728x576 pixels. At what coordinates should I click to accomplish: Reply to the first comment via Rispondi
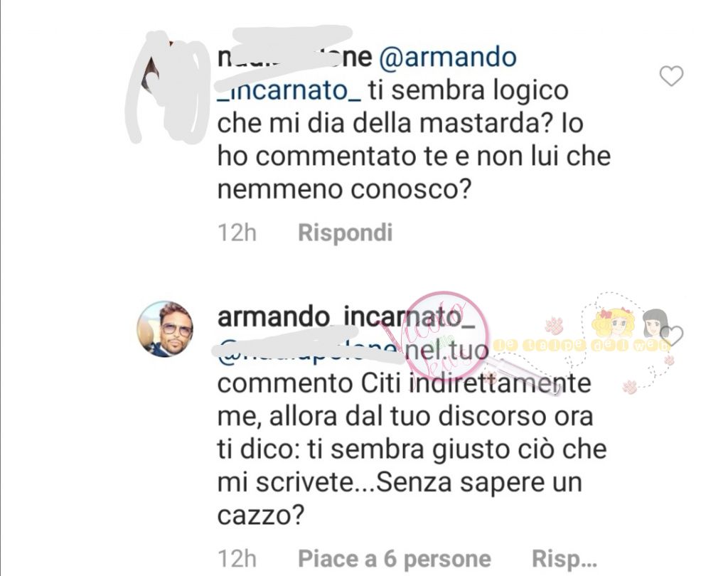point(346,233)
